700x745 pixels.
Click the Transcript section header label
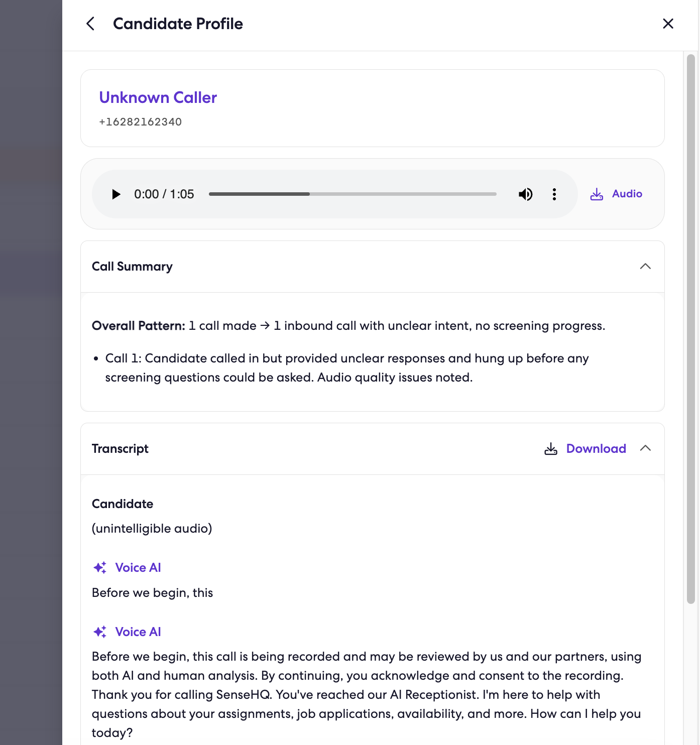click(120, 449)
